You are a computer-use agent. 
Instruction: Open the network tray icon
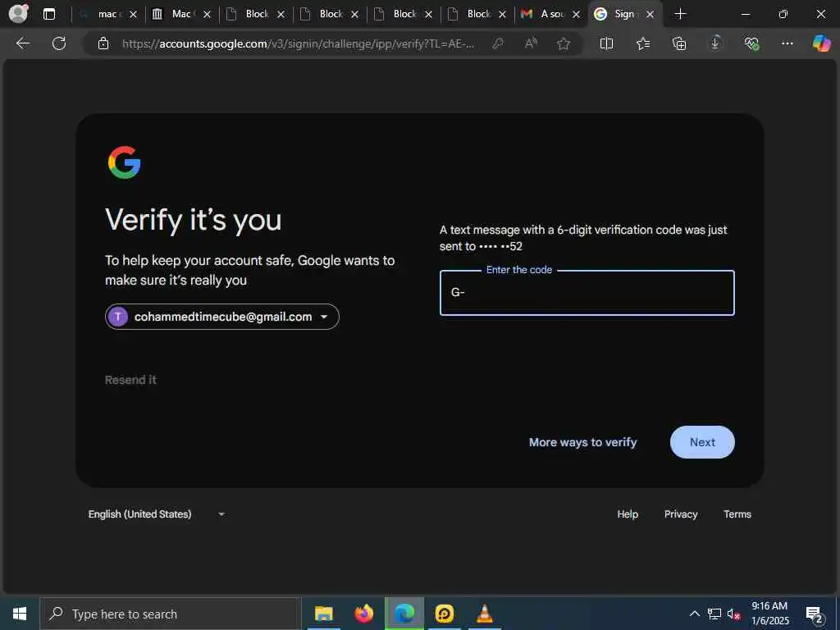click(x=714, y=614)
